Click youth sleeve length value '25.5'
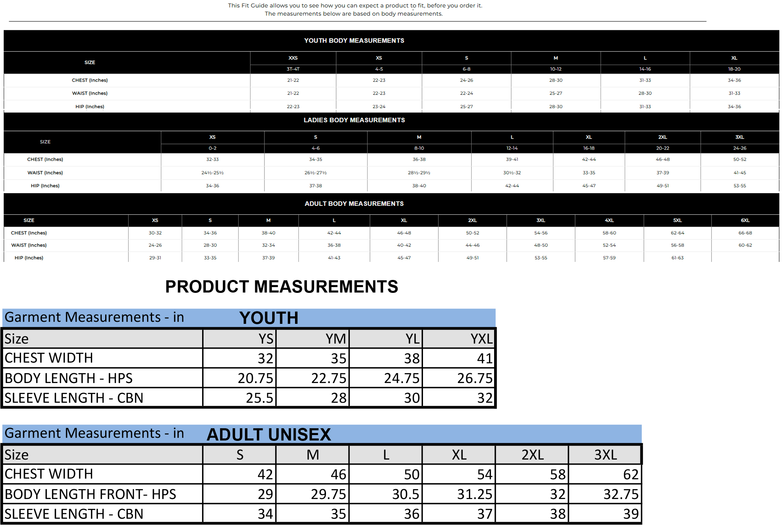 coord(260,398)
